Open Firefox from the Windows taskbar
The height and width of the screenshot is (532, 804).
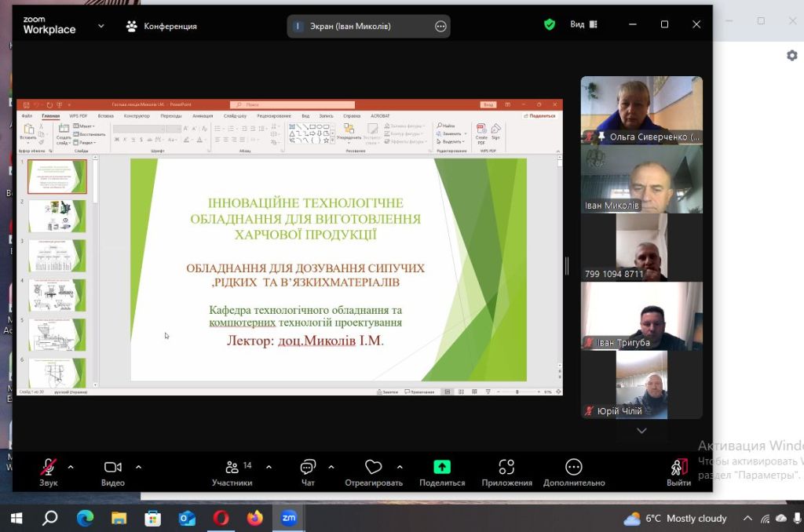pos(254,518)
